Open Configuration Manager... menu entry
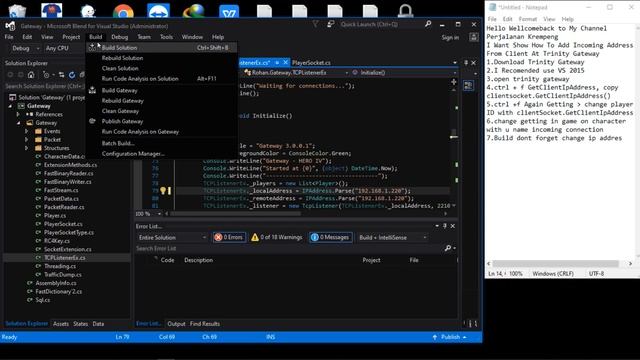 [x=162, y=154]
